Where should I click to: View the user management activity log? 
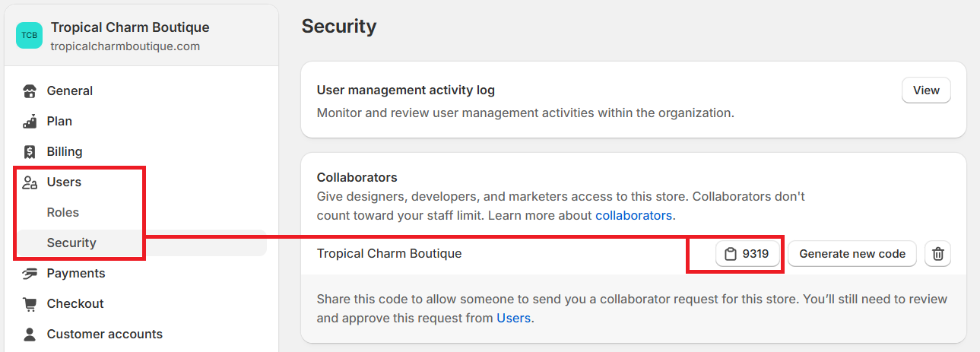pos(926,90)
